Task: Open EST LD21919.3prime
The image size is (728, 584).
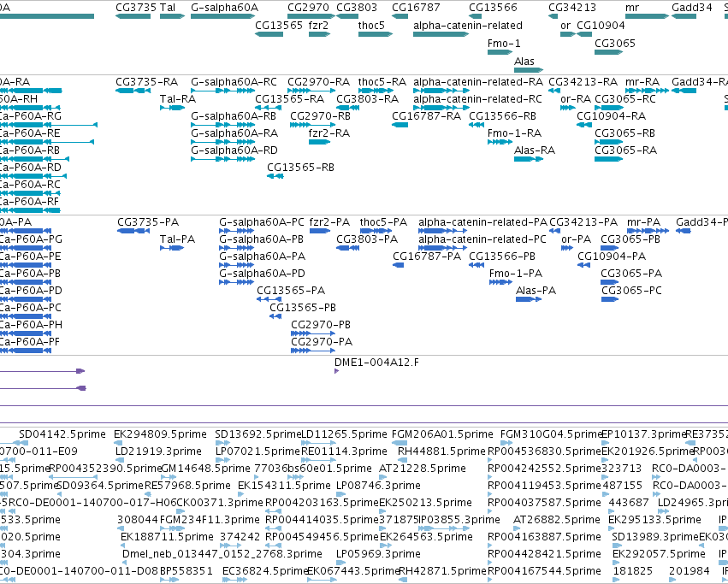Action: pyautogui.click(x=158, y=451)
